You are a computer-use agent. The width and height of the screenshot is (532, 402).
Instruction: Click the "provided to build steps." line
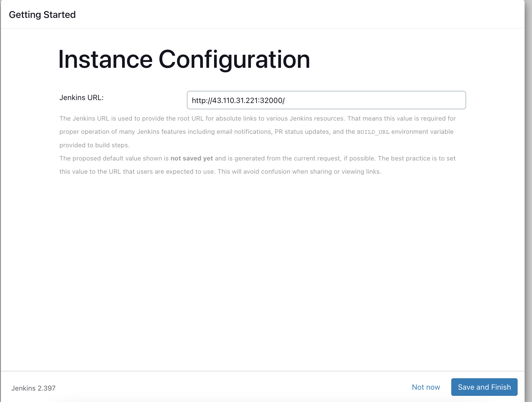[x=94, y=145]
